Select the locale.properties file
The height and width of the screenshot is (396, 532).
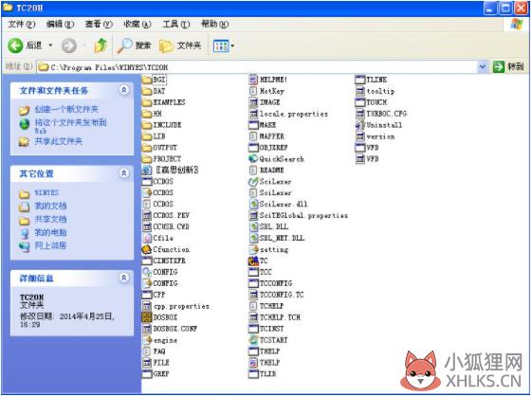288,114
